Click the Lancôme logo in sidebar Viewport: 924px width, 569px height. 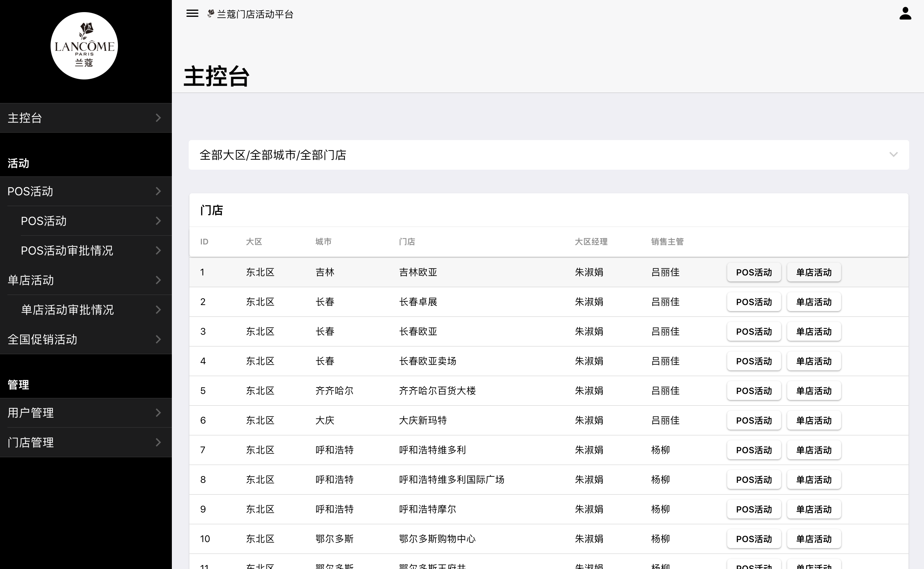click(84, 46)
